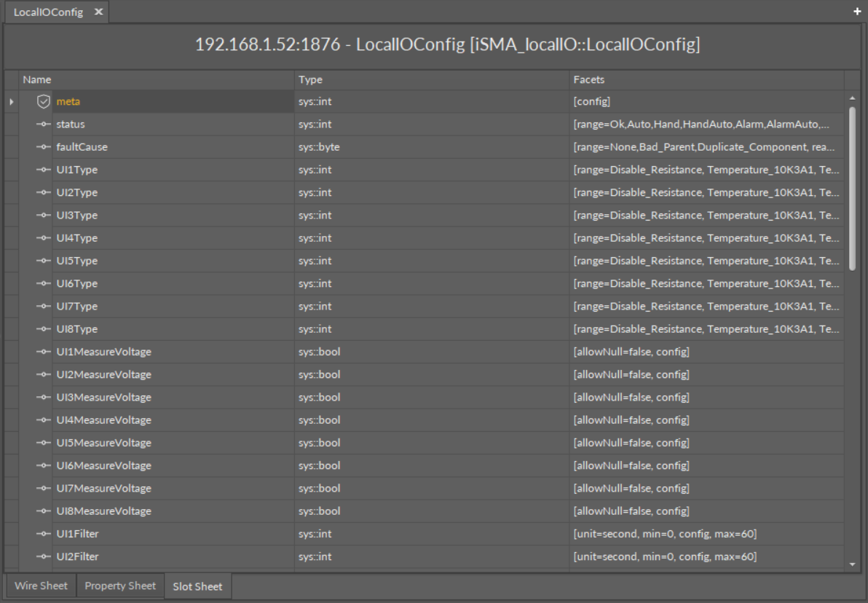868x603 pixels.
Task: Open the Property Sheet tab
Action: tap(119, 586)
